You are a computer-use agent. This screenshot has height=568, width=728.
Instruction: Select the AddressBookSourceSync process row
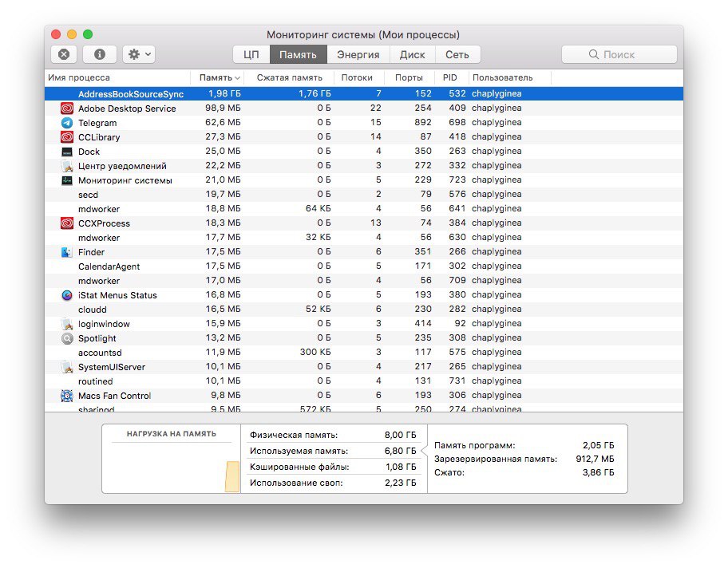click(x=364, y=94)
